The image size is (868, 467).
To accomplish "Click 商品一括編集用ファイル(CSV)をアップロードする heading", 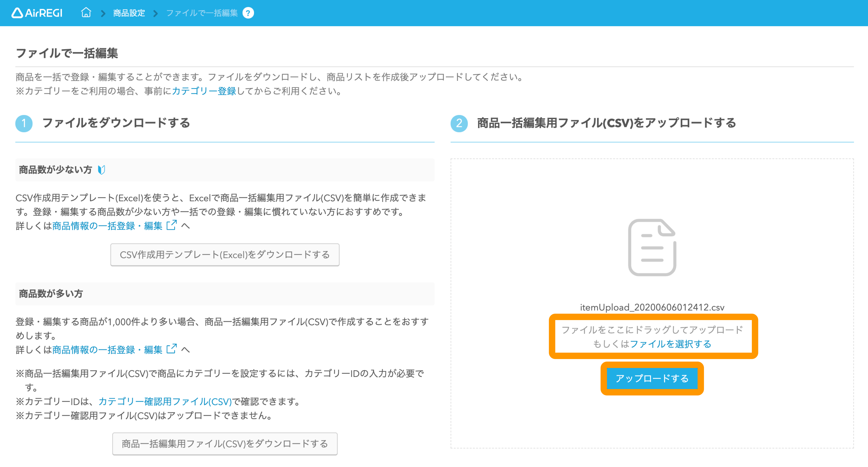I will click(607, 123).
